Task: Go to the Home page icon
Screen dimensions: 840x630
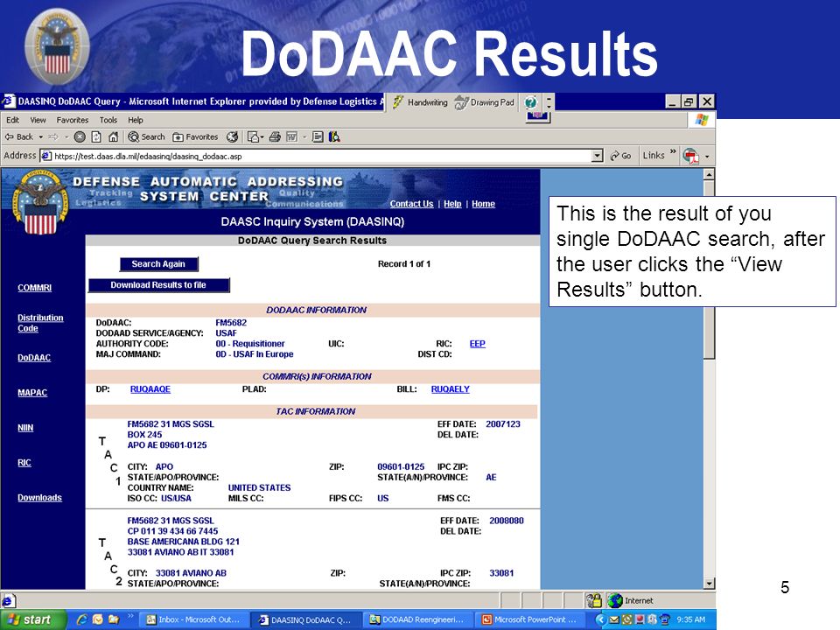Action: (113, 137)
